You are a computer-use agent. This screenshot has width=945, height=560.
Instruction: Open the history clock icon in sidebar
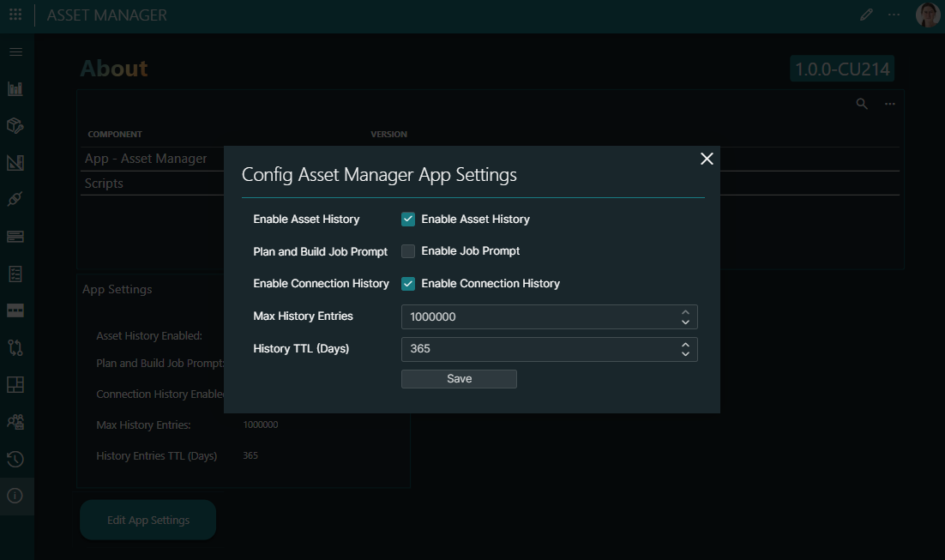pos(15,459)
